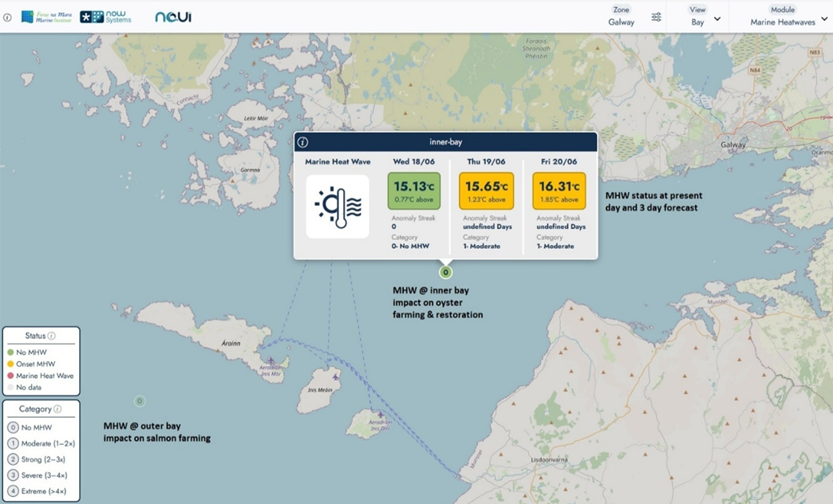Image resolution: width=833 pixels, height=504 pixels.
Task: Click the Galway city label on the map
Action: (x=732, y=145)
